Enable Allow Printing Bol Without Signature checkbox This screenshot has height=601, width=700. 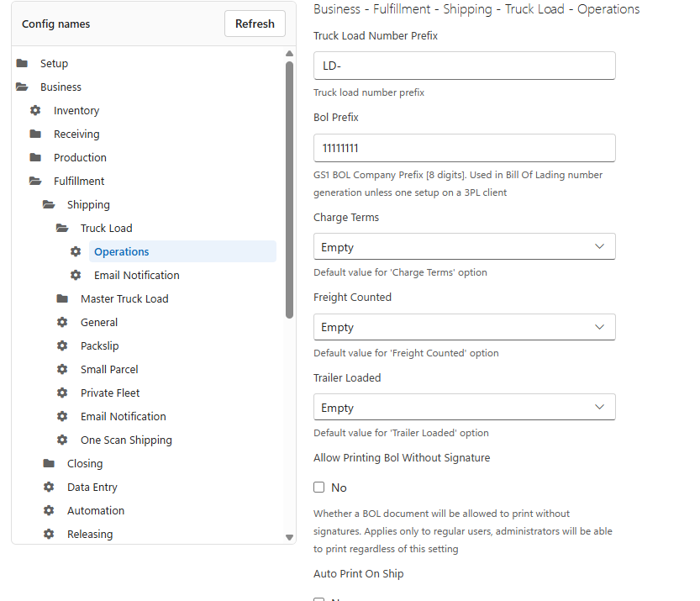click(318, 488)
